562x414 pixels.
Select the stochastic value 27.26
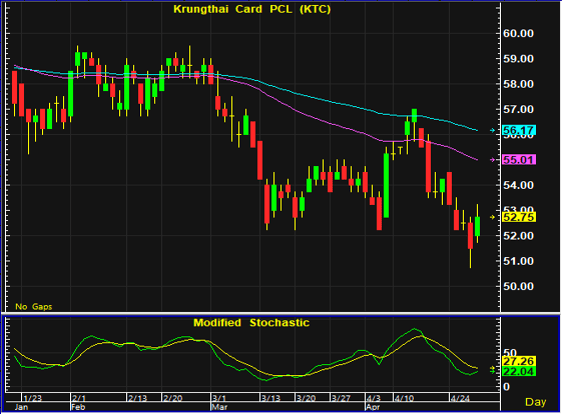pos(519,361)
